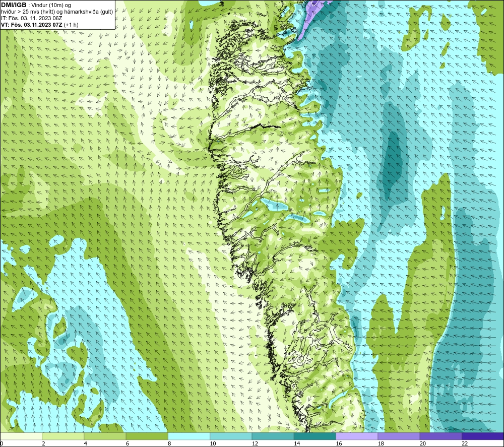Click the 16–18 m/s light purple swatch
504x447 pixels.
pos(357,436)
